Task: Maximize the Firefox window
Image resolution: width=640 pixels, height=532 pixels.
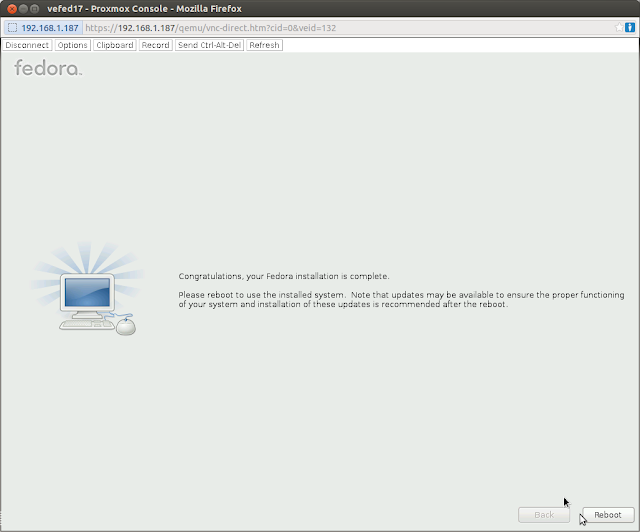Action: (35, 9)
